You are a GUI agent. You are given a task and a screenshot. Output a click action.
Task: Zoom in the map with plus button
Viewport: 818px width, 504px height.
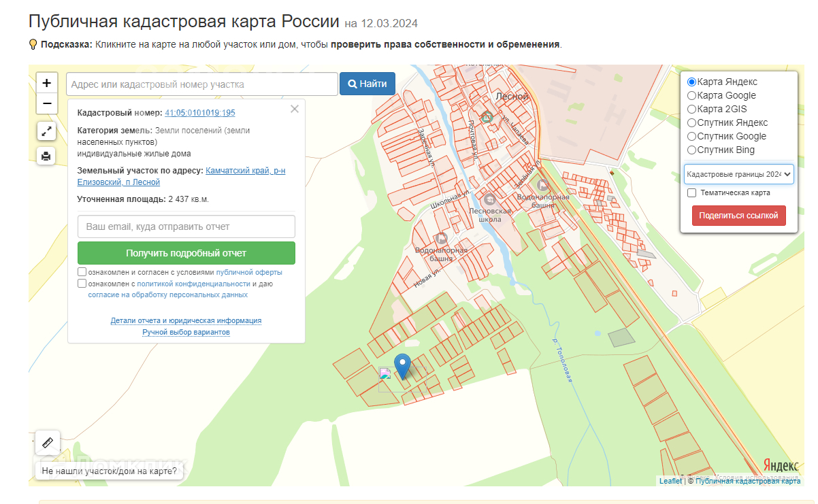tap(46, 83)
